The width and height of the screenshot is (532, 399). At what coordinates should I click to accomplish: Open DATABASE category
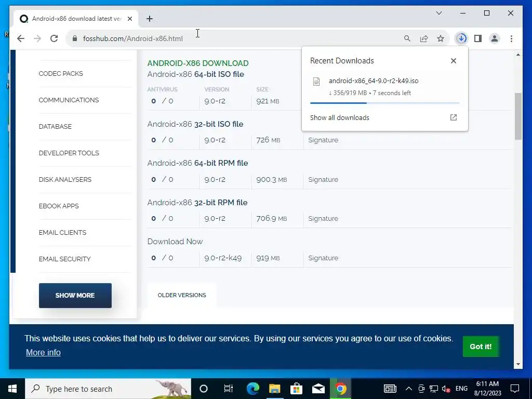[55, 127]
